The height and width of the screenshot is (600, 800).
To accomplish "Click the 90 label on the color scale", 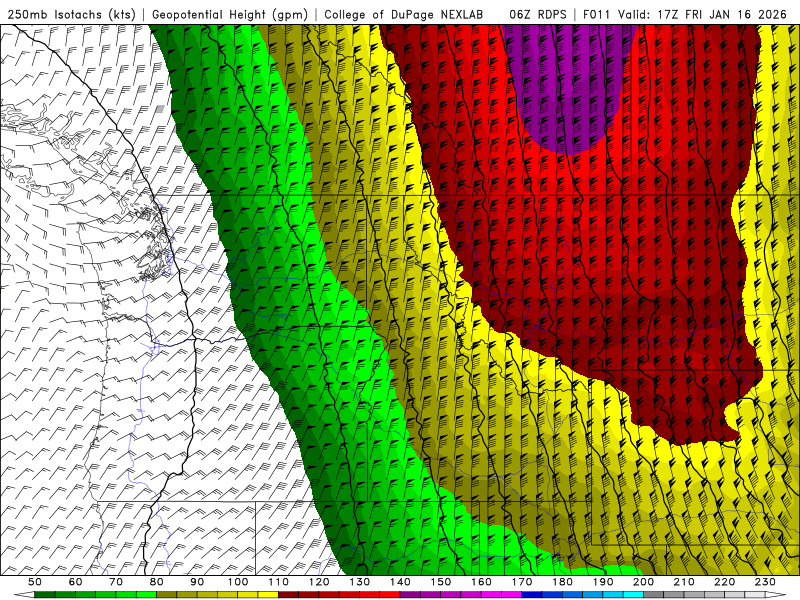I will (197, 582).
